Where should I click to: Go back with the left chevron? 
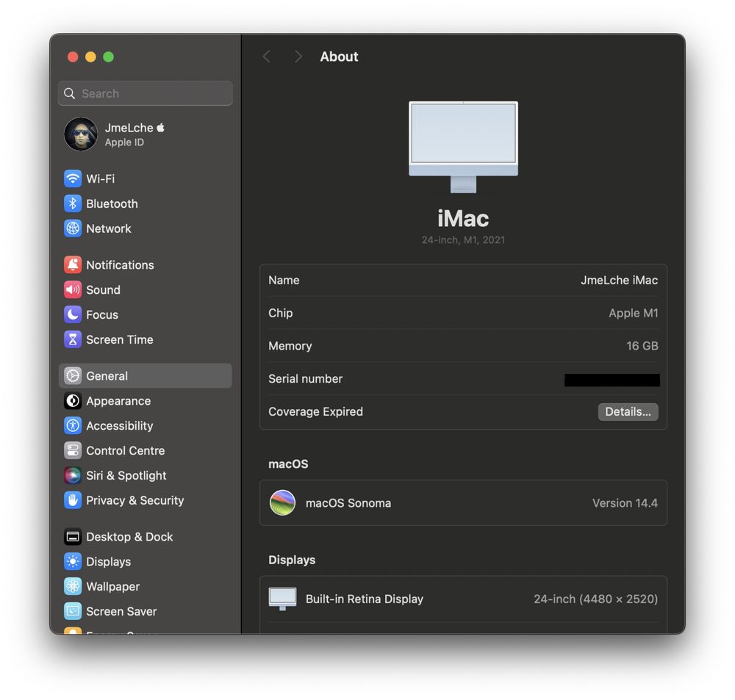tap(266, 57)
